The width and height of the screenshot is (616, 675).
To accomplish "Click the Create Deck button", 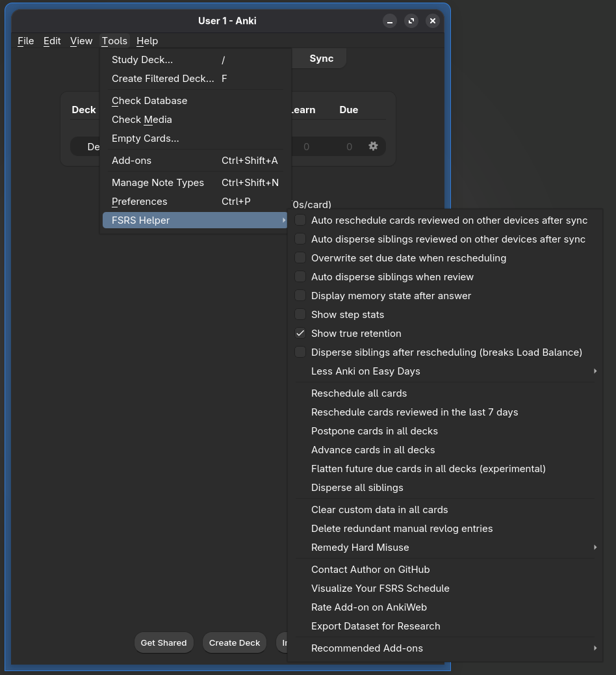I will [x=235, y=642].
